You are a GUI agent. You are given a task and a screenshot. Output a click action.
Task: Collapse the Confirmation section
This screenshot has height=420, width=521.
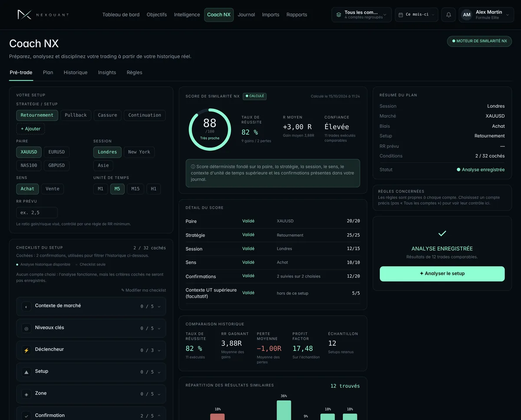click(91, 415)
